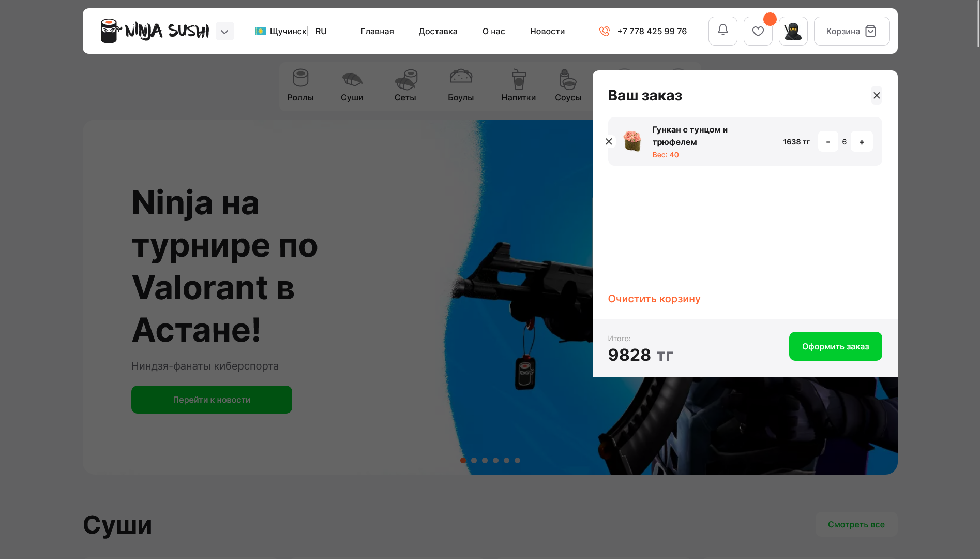Open favorites heart icon
Image resolution: width=980 pixels, height=559 pixels.
point(758,31)
